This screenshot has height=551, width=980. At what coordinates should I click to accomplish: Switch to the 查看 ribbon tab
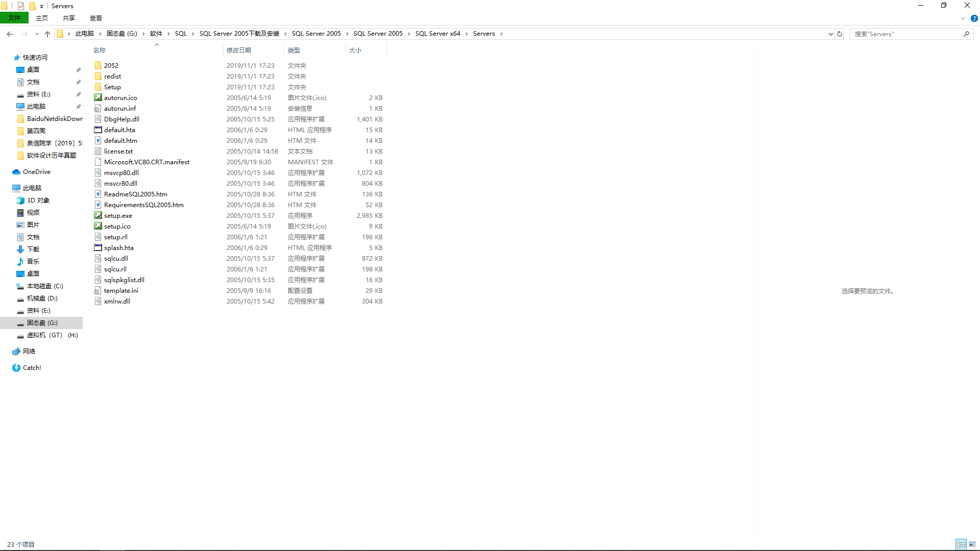(x=96, y=18)
